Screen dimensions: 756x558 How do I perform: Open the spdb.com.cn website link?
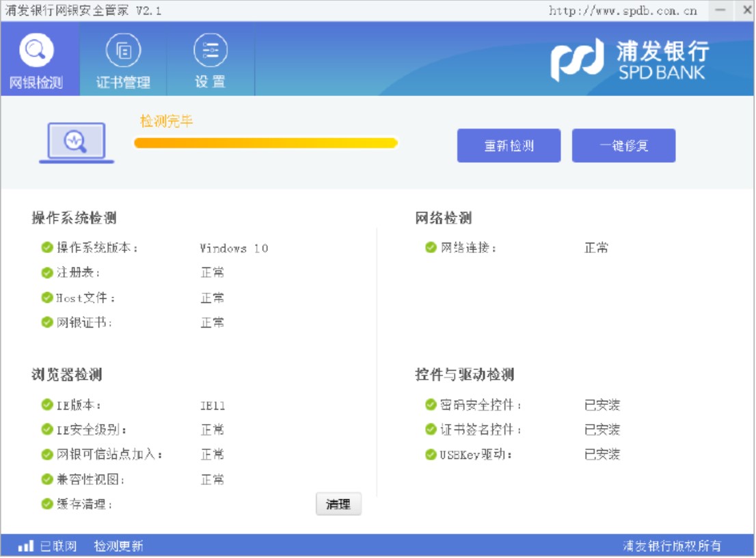click(623, 11)
